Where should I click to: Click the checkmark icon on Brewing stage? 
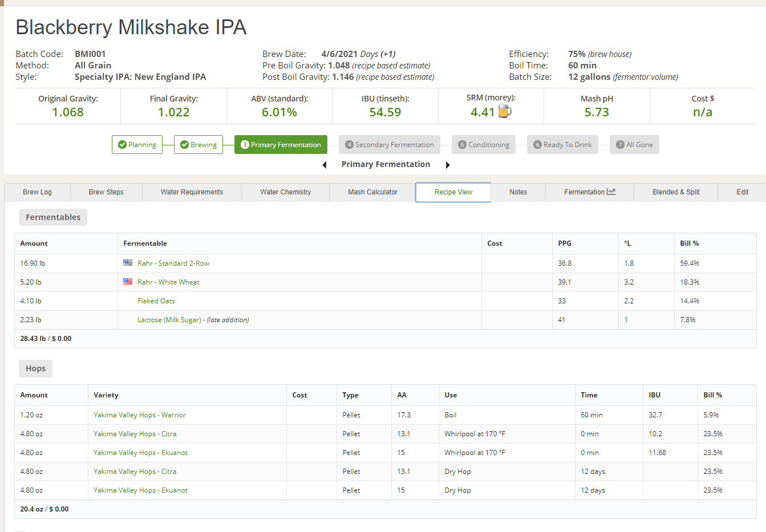pyautogui.click(x=184, y=145)
